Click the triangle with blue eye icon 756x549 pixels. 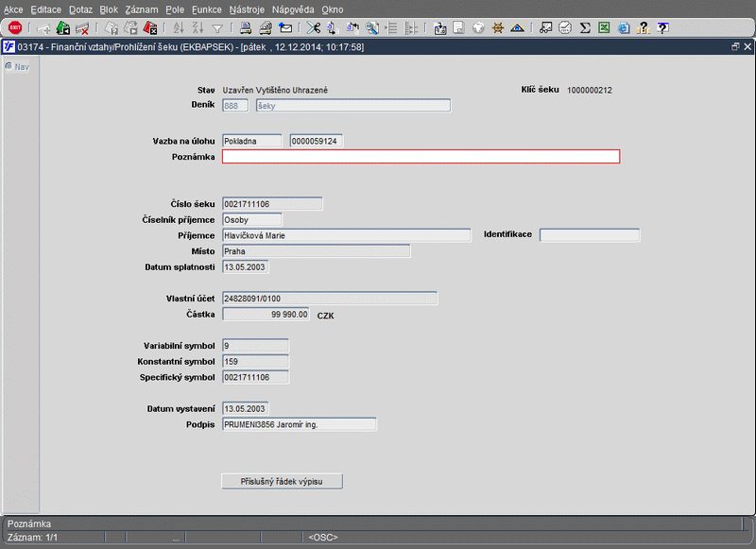[x=517, y=28]
